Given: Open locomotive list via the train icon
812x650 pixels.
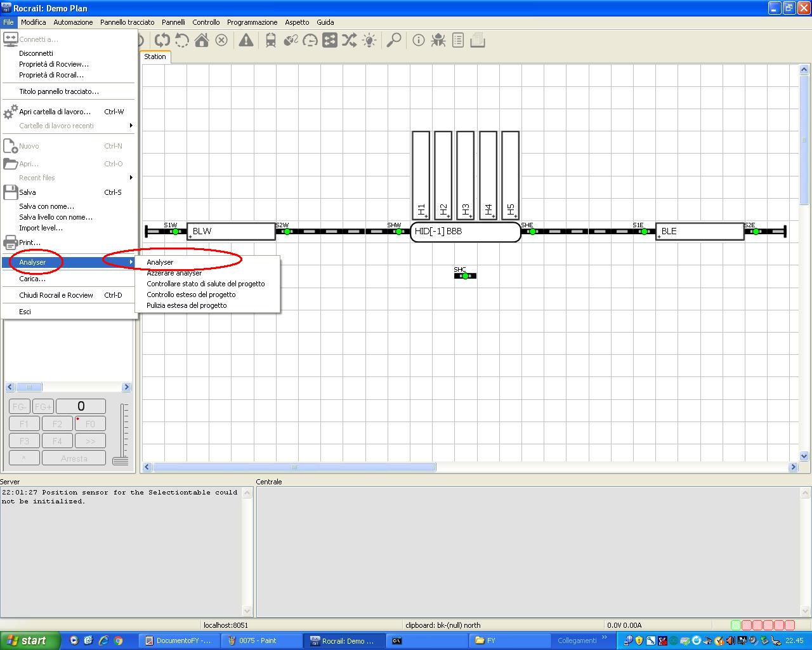Looking at the screenshot, I should coord(271,41).
